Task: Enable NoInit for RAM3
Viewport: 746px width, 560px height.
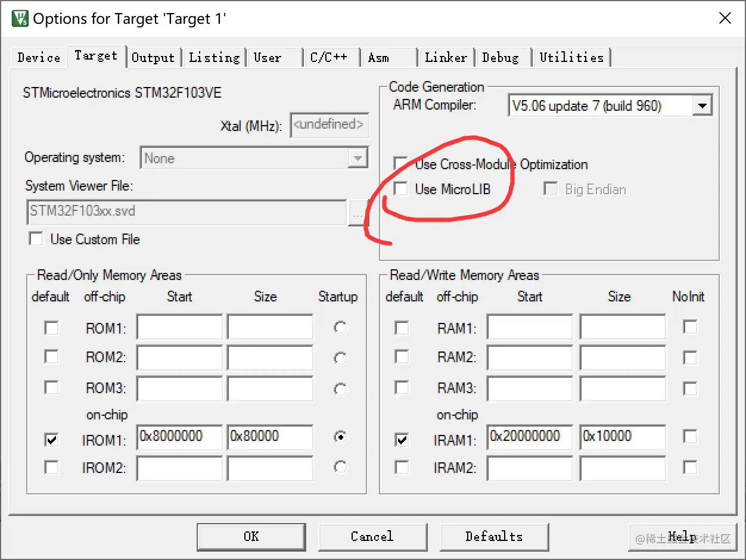Action: click(690, 388)
